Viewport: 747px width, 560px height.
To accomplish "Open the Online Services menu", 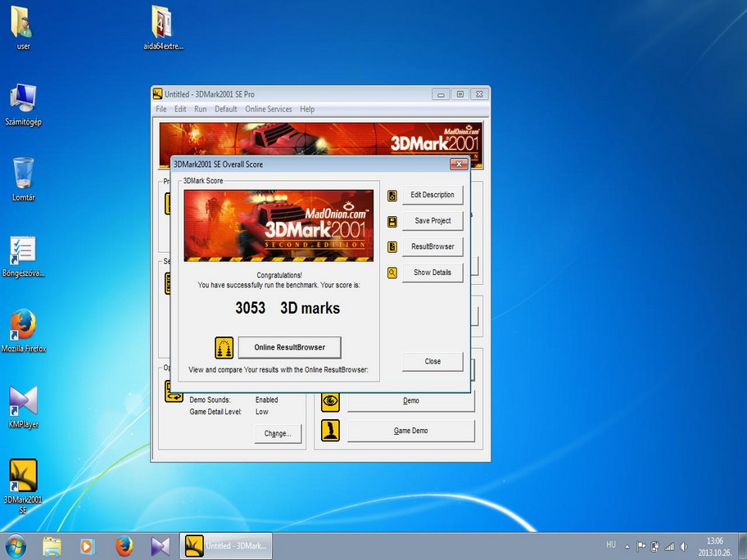I will (x=268, y=109).
